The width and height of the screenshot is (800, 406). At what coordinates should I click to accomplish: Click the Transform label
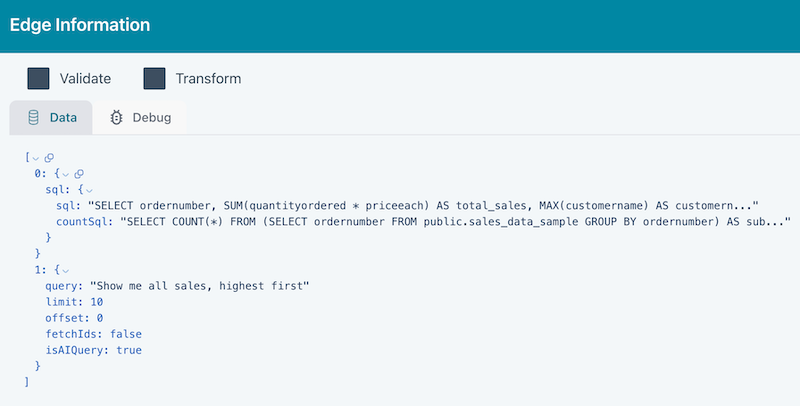(208, 78)
